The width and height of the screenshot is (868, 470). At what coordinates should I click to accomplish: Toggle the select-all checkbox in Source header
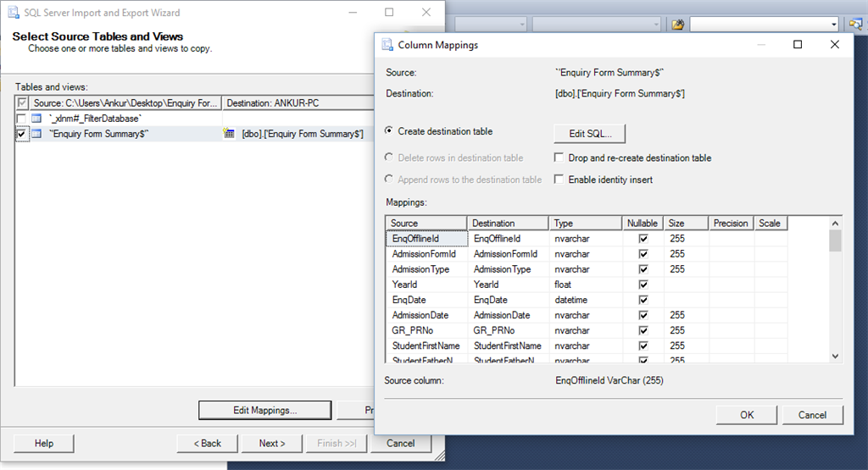click(x=22, y=102)
